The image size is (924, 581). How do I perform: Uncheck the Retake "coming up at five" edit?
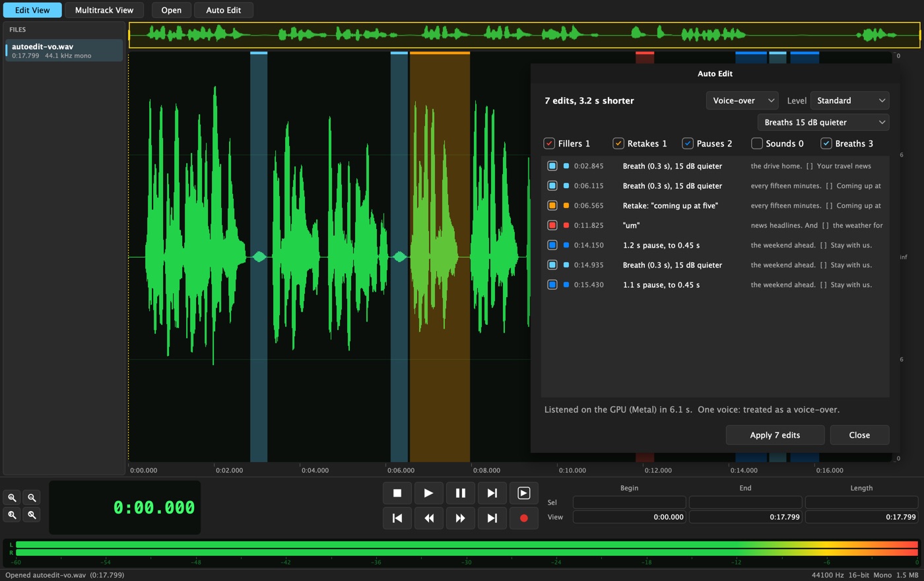tap(552, 205)
